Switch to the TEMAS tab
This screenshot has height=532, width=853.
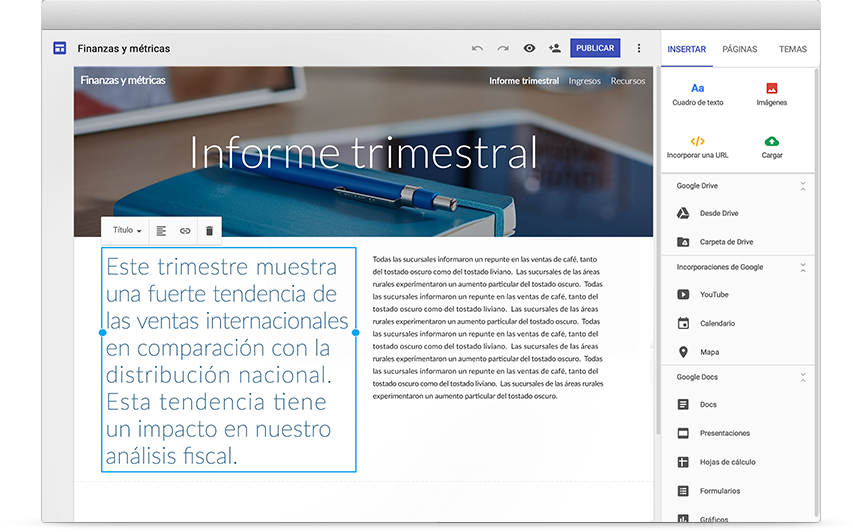point(792,49)
